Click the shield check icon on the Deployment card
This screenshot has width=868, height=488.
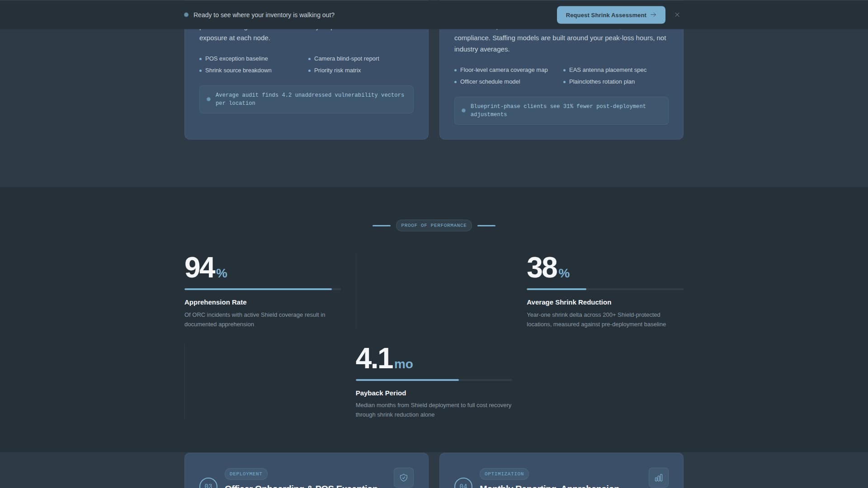click(403, 478)
